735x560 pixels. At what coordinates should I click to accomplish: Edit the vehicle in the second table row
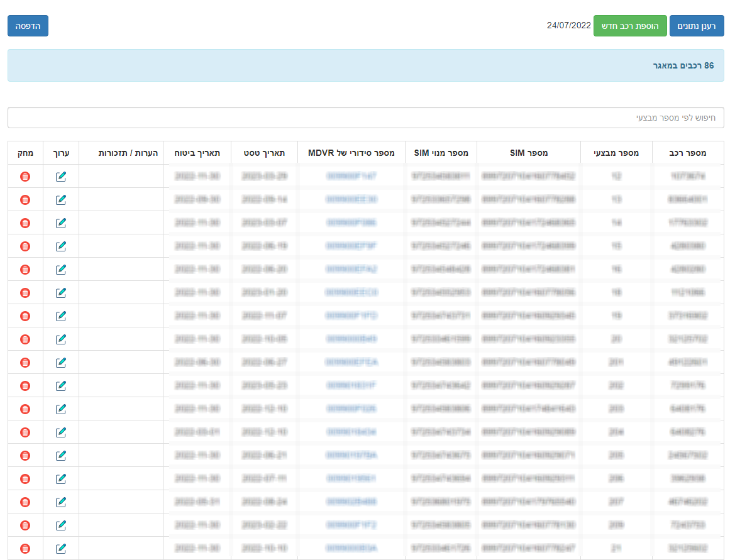point(61,200)
